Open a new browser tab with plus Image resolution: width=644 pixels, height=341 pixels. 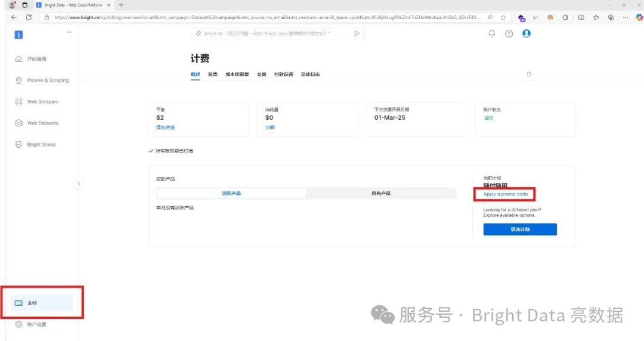click(x=121, y=5)
